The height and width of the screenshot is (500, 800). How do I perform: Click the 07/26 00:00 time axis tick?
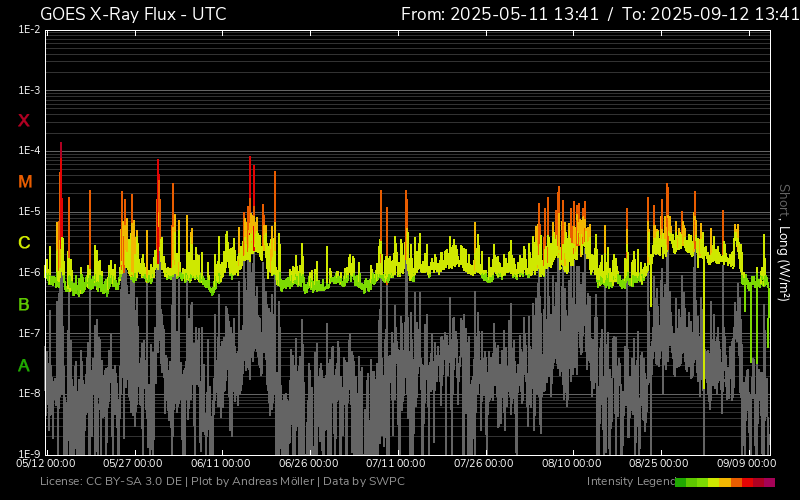[x=483, y=464]
